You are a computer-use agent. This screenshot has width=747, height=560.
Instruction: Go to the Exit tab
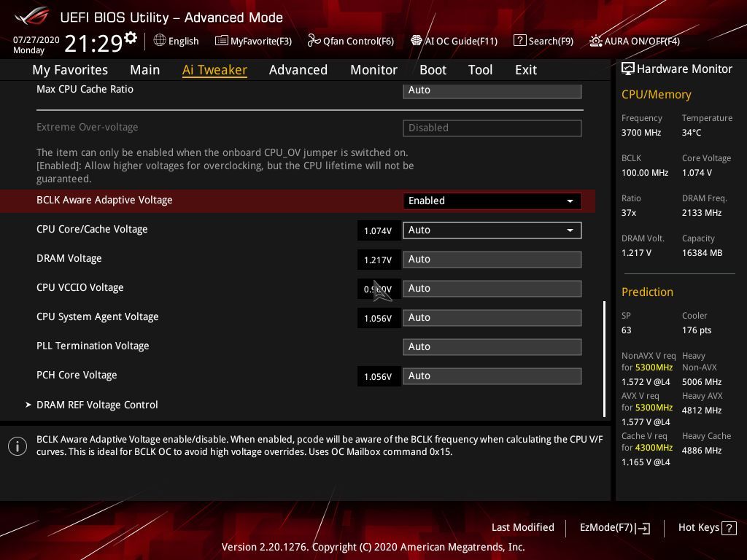click(526, 70)
